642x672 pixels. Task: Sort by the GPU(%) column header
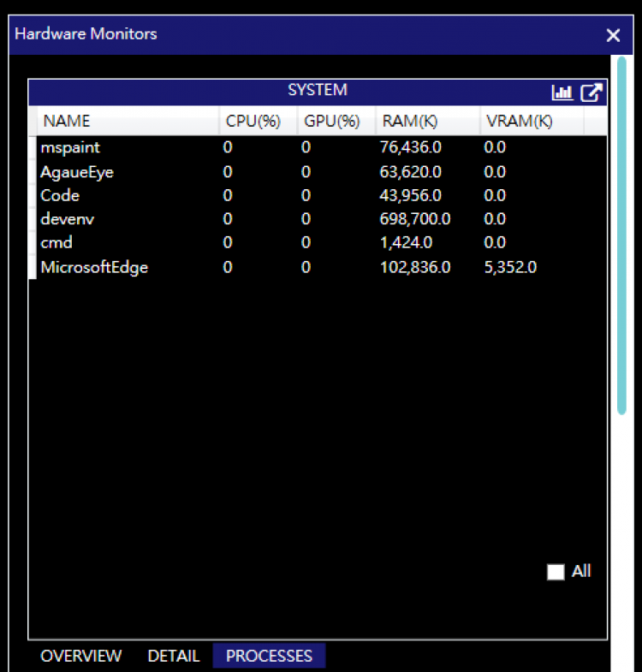331,121
